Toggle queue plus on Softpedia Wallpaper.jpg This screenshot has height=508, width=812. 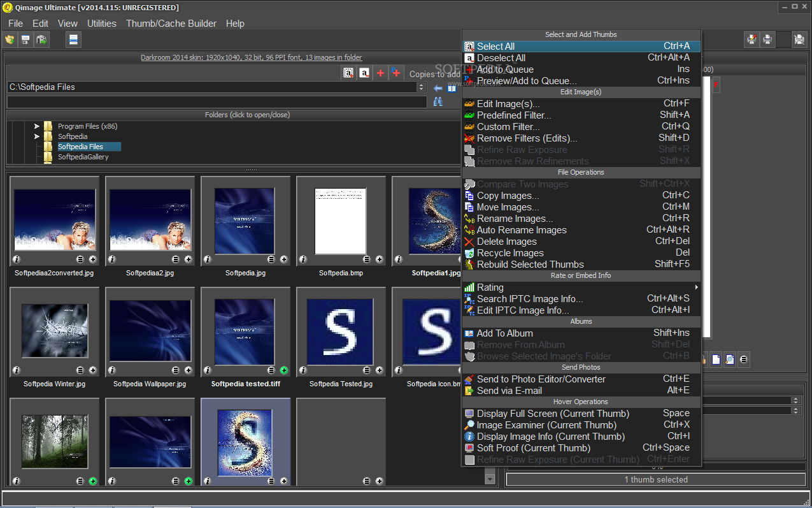(x=189, y=370)
